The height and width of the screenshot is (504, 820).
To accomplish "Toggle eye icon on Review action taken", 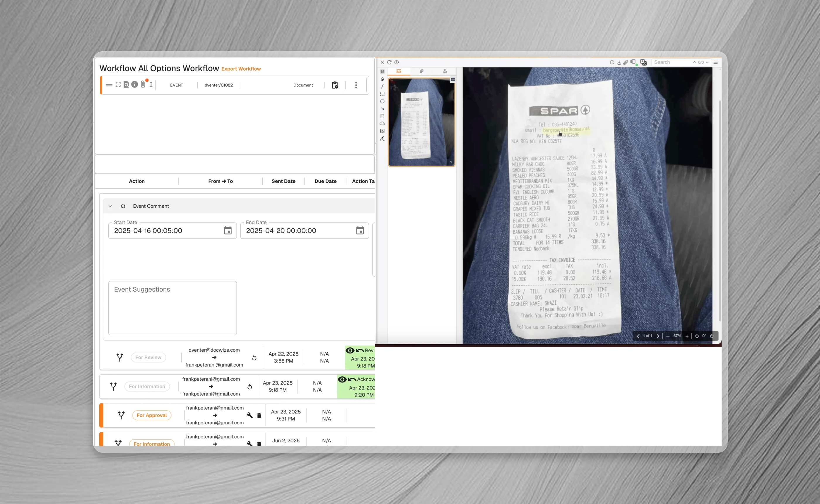I will 350,350.
